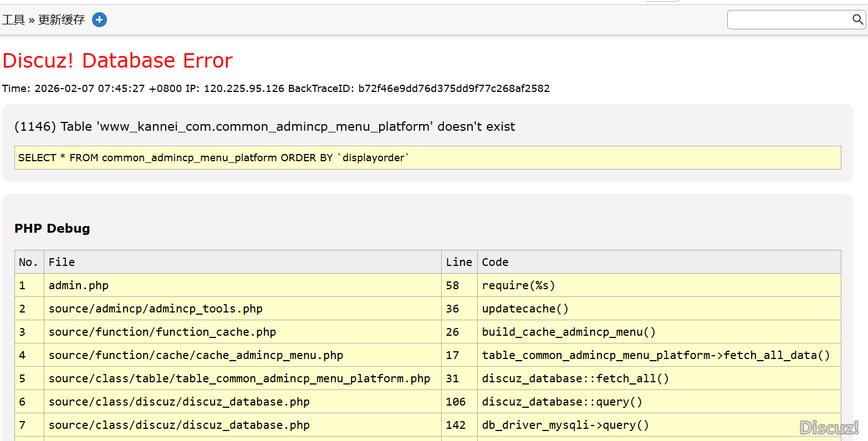
Task: Click the PHP Debug heading
Action: point(52,229)
